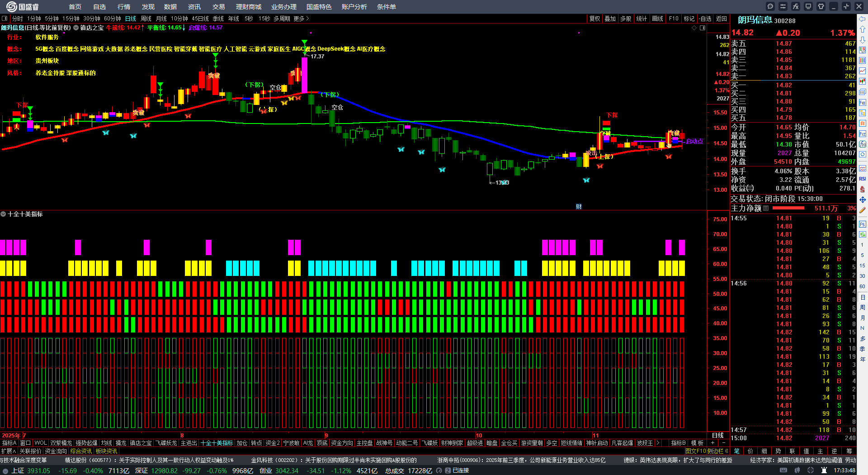Image resolution: width=868 pixels, height=475 pixels.
Task: Open the quote list icon in sidebar
Action: click(x=863, y=50)
